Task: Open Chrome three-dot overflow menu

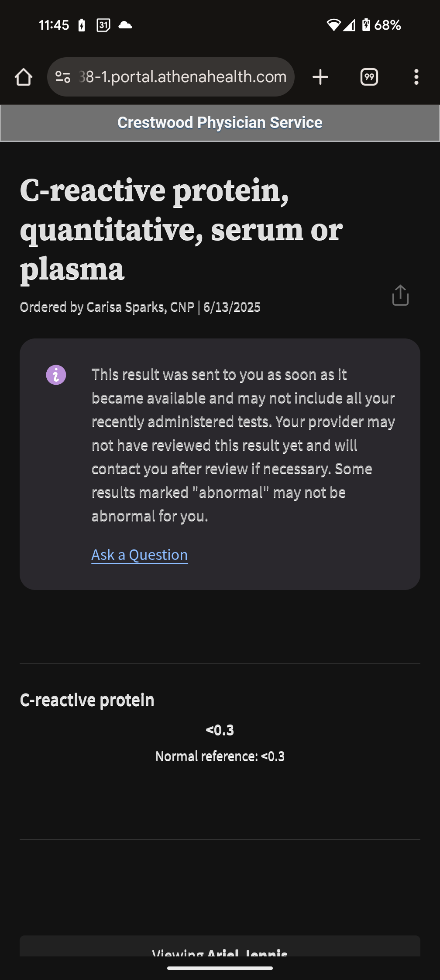Action: pos(416,77)
